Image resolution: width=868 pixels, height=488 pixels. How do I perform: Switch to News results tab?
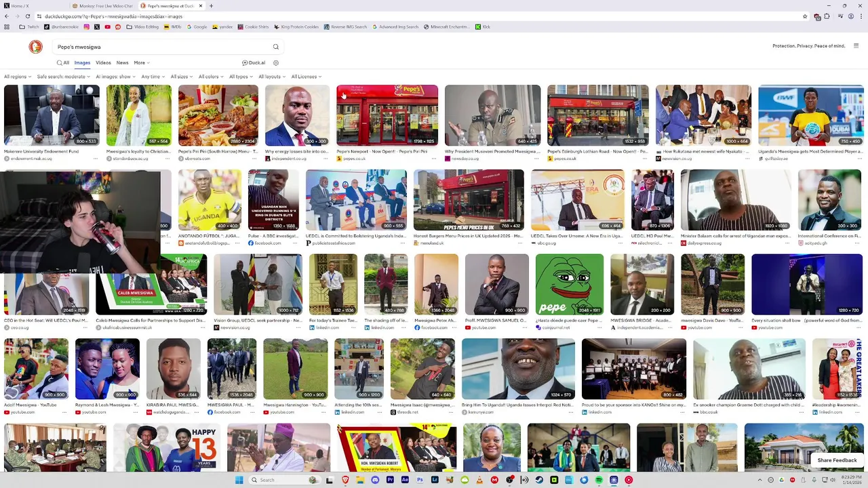pyautogui.click(x=122, y=62)
